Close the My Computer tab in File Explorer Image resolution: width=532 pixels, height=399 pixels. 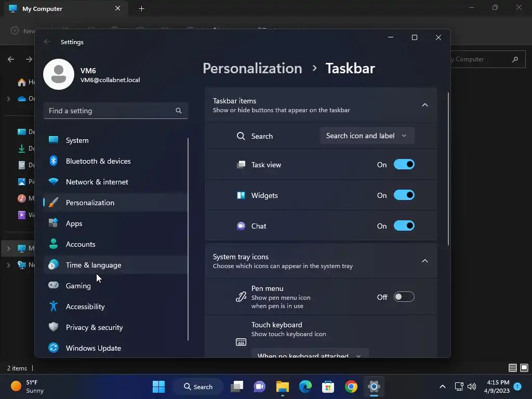tap(118, 8)
